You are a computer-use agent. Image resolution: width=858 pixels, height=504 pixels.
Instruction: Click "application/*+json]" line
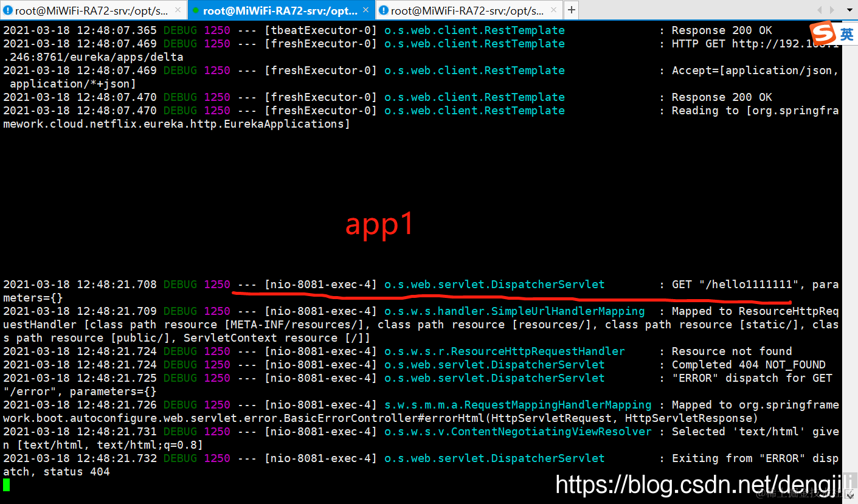point(73,84)
